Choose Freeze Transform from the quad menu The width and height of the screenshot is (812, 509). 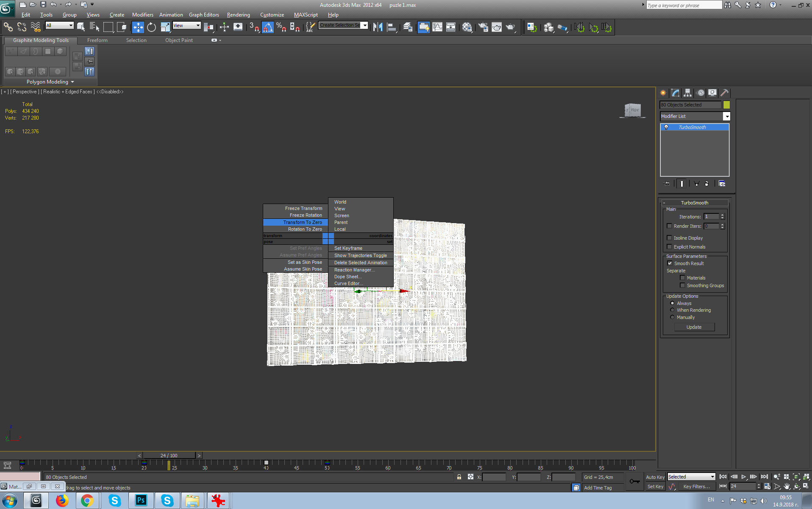click(x=303, y=208)
